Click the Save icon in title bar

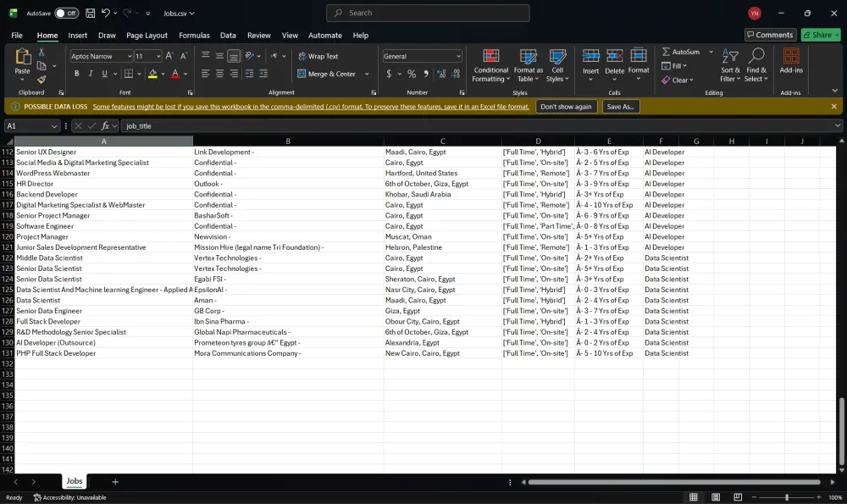[x=91, y=13]
